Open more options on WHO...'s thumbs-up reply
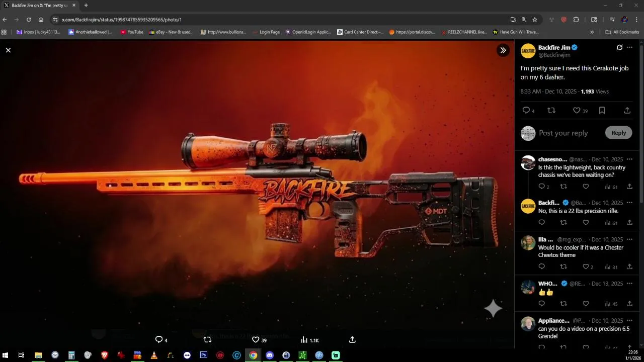The width and height of the screenshot is (644, 362). click(x=629, y=284)
